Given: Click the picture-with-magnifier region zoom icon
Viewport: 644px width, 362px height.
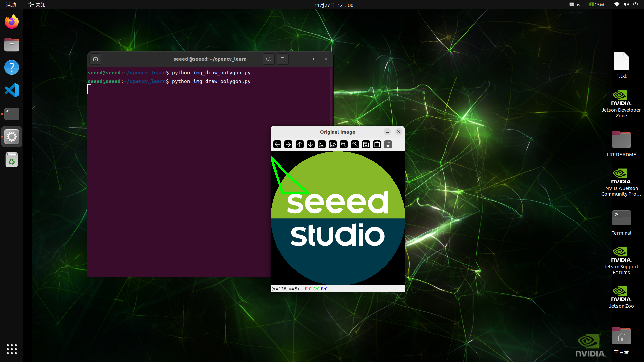Looking at the screenshot, I should pyautogui.click(x=333, y=144).
